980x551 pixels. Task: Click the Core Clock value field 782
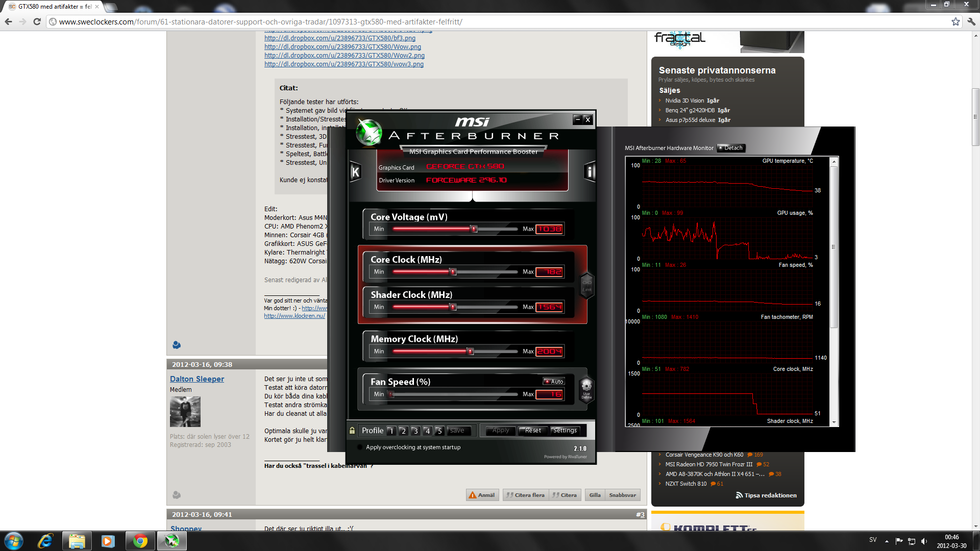(550, 272)
